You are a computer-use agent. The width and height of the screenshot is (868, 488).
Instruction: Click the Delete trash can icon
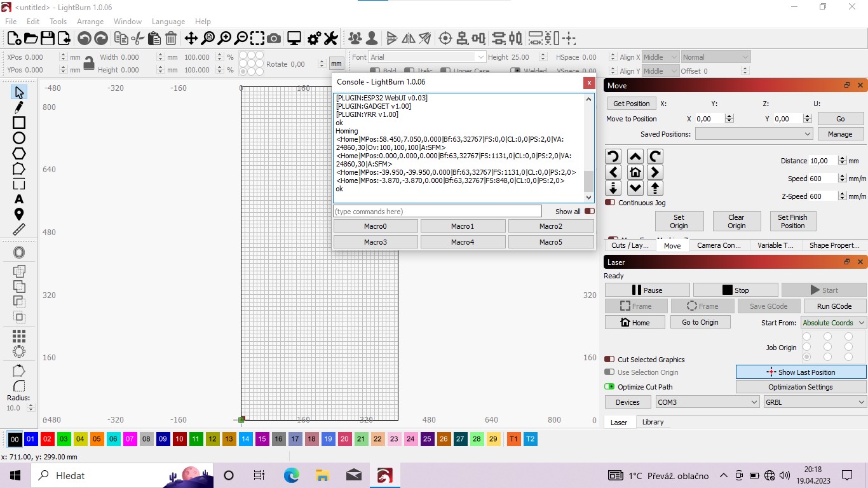[x=171, y=39]
